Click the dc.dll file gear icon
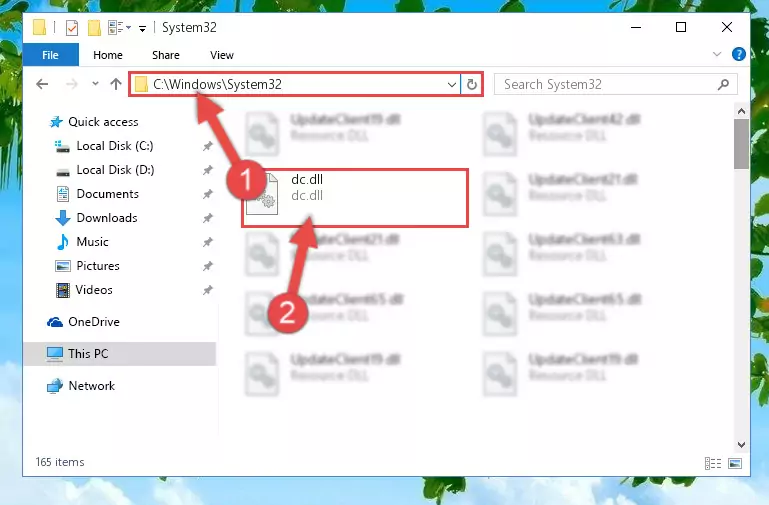The height and width of the screenshot is (505, 769). pyautogui.click(x=262, y=195)
